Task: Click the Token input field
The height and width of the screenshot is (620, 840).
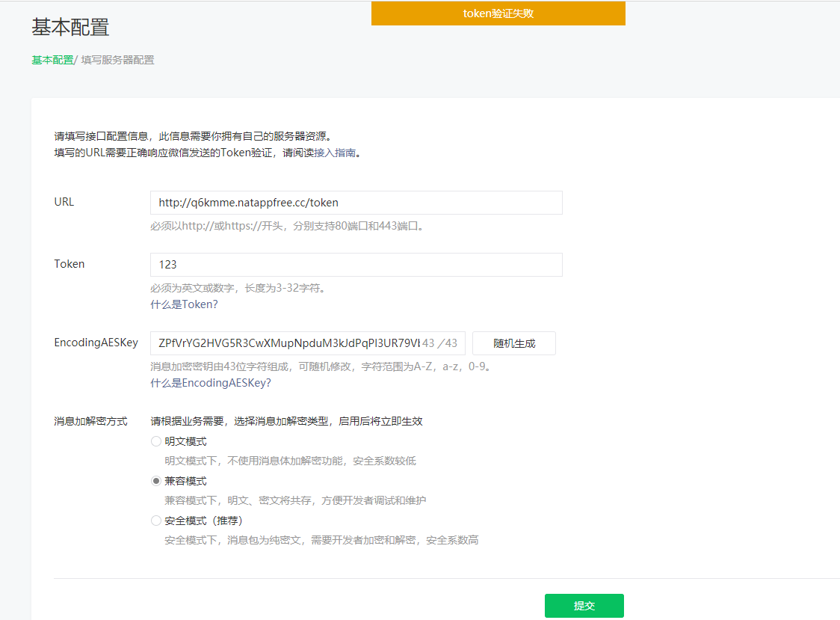Action: click(356, 265)
